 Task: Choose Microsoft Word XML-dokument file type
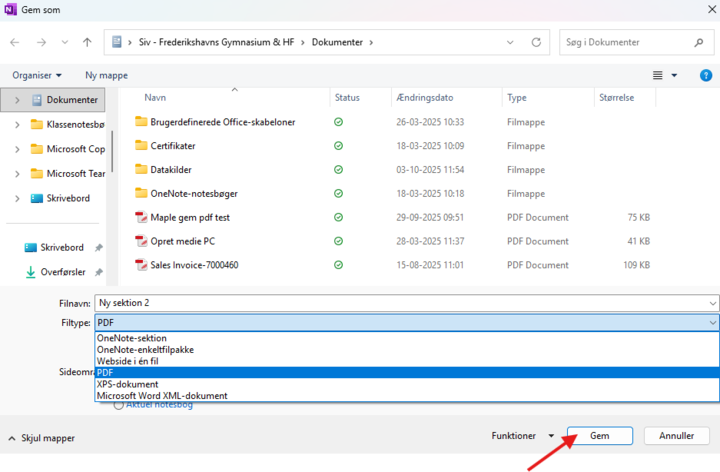click(162, 395)
